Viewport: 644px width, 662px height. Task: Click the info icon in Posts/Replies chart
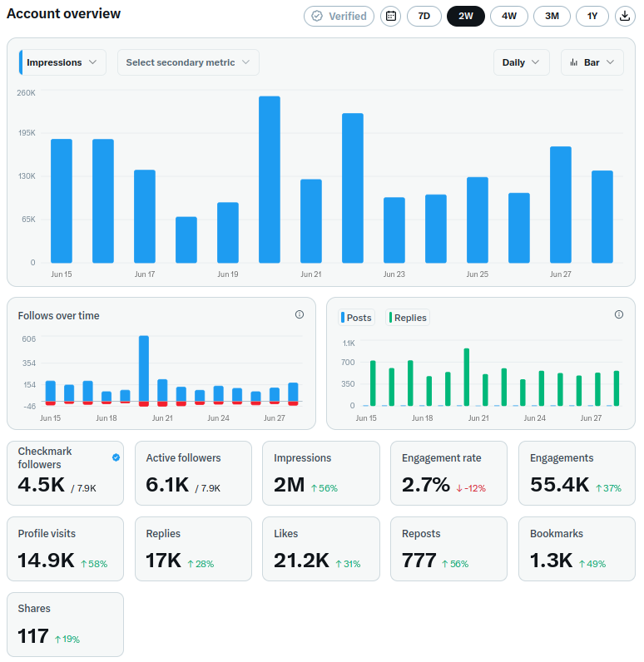pyautogui.click(x=619, y=314)
